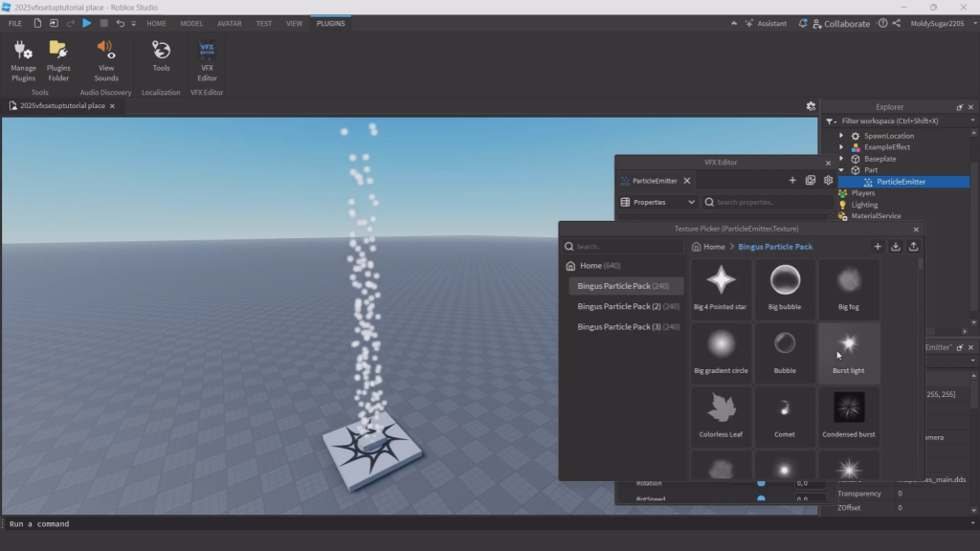
Task: Open the Roblox Assistant
Action: point(766,23)
